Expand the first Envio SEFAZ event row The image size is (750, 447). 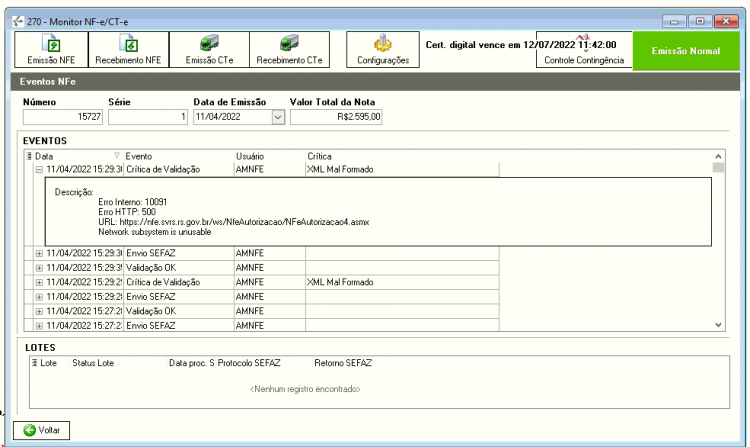[39, 253]
